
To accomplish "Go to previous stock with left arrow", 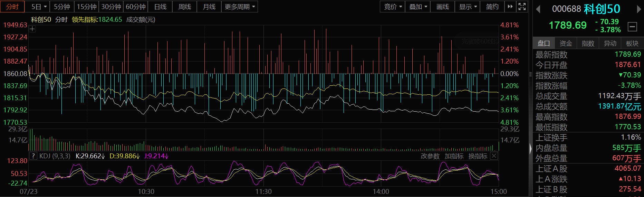I will [x=538, y=9].
